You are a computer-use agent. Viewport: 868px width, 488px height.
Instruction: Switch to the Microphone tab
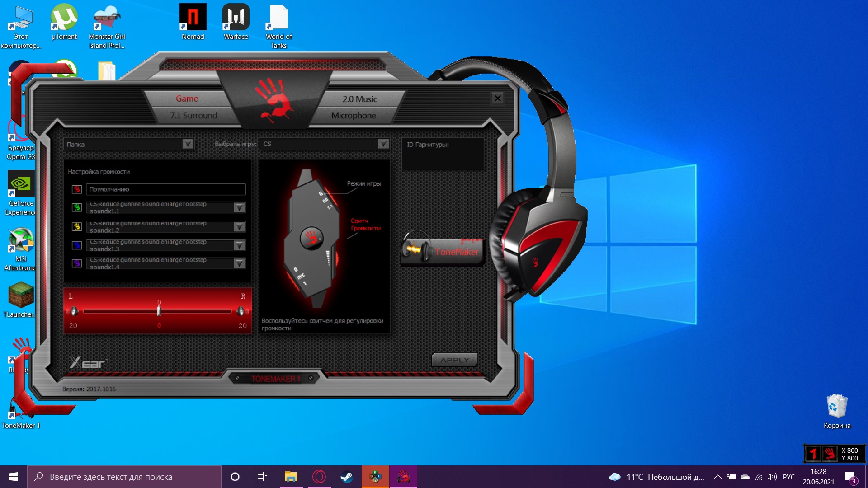(x=354, y=116)
